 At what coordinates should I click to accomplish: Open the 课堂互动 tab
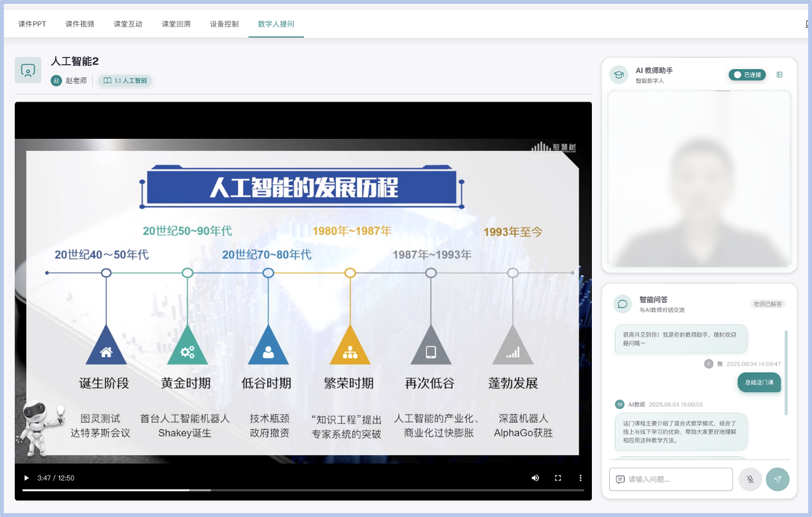(x=128, y=24)
